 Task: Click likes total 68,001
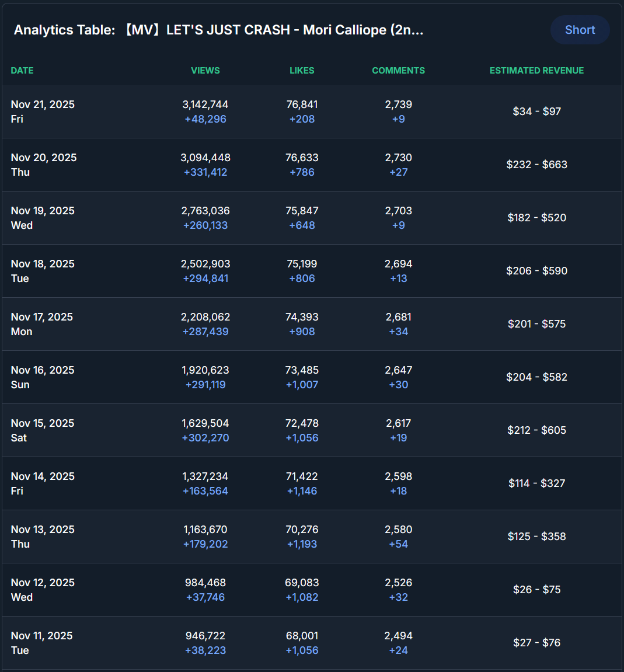[x=302, y=636]
